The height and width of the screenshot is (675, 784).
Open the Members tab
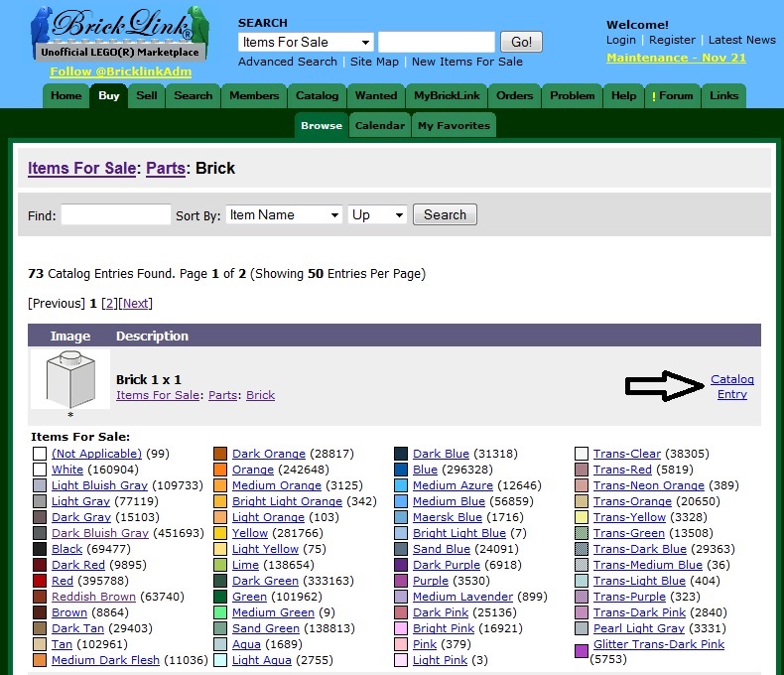click(254, 95)
